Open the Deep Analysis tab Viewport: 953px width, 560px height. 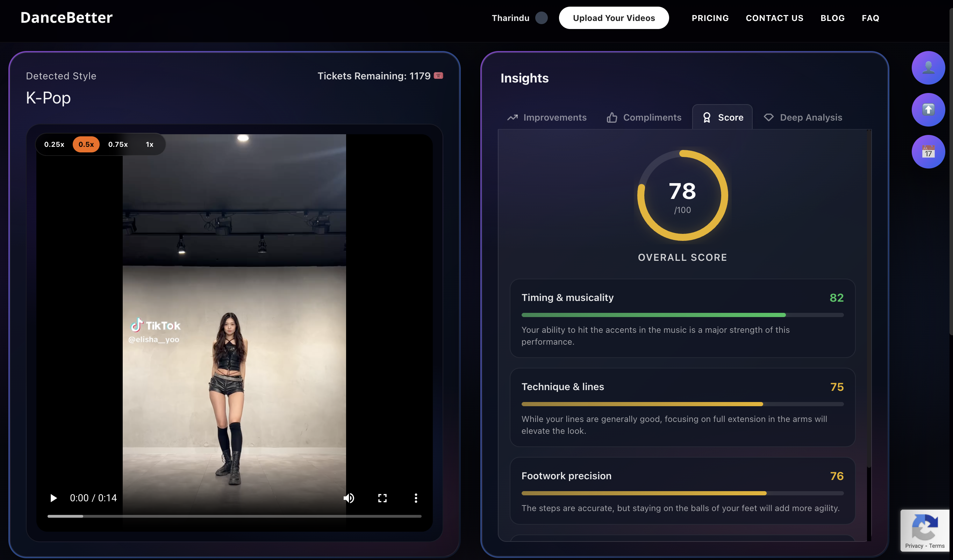point(803,117)
